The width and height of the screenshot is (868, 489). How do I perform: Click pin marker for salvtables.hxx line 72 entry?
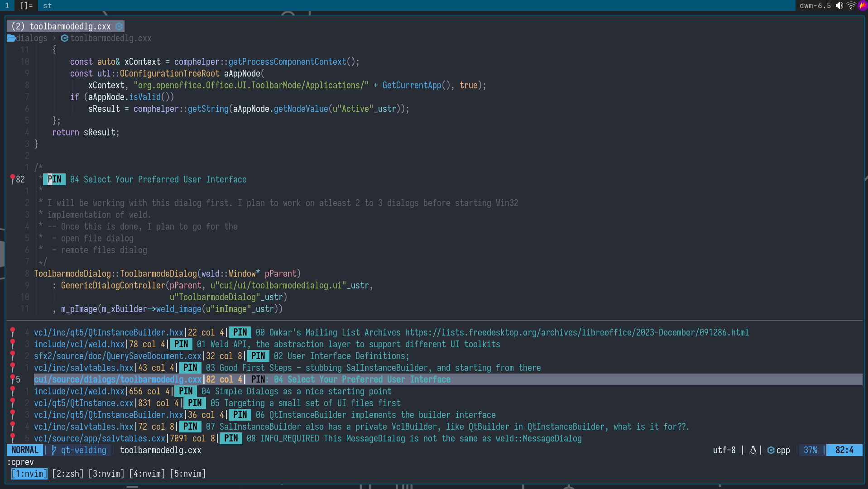[x=13, y=427]
